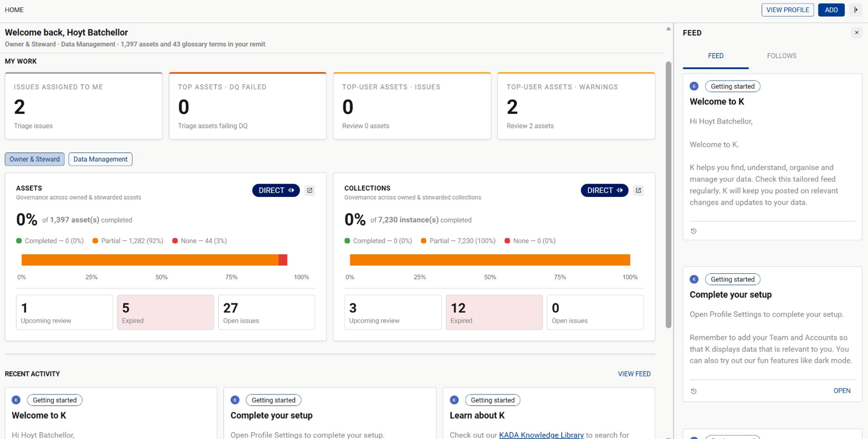Viewport: 868px width, 439px height.
Task: Open the KADA Knowledge Library link
Action: pyautogui.click(x=541, y=435)
